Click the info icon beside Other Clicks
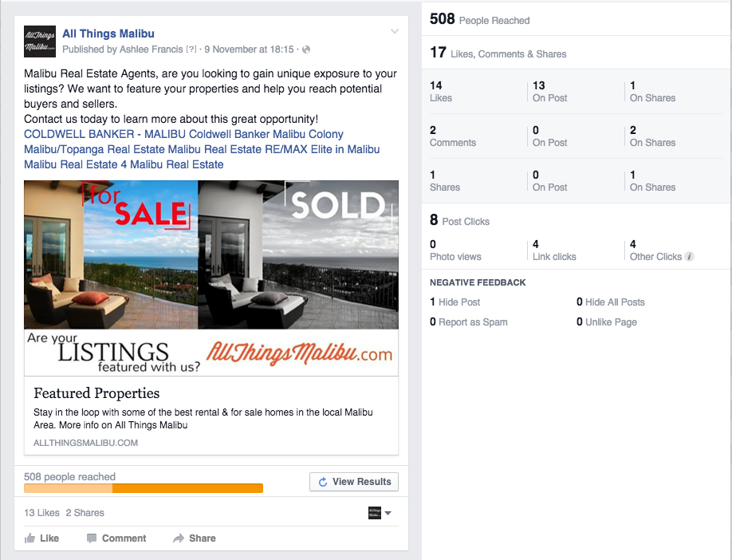Viewport: 732px width, 560px height. 690,257
